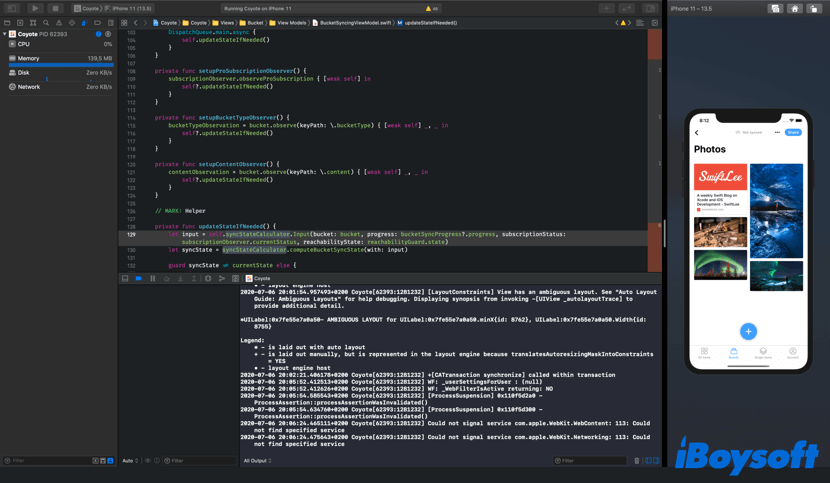This screenshot has height=483, width=830.
Task: Open the Auto variables scope dropdown
Action: pyautogui.click(x=131, y=461)
